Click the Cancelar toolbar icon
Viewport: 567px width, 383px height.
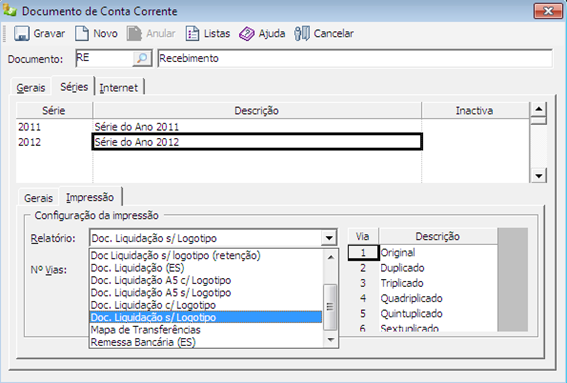coord(302,34)
